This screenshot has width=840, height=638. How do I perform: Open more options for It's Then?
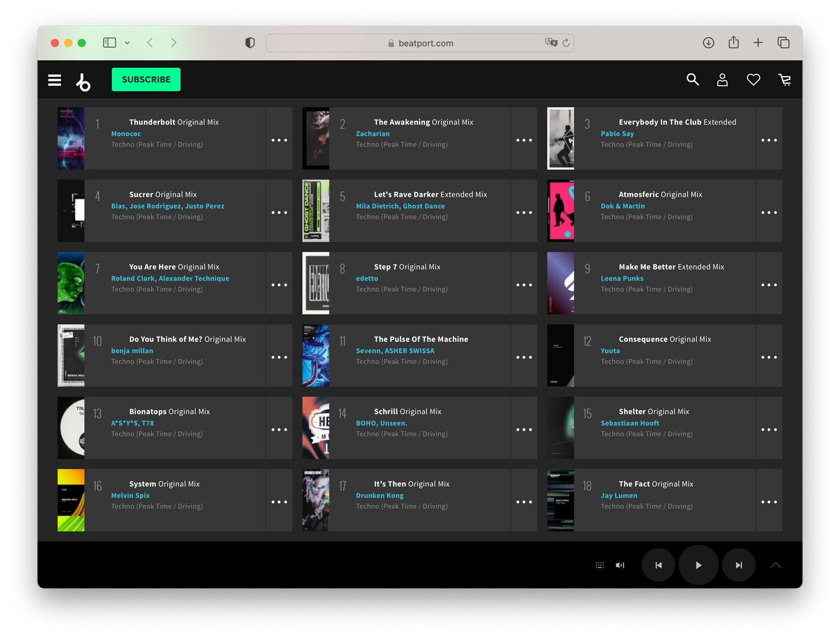pos(524,502)
